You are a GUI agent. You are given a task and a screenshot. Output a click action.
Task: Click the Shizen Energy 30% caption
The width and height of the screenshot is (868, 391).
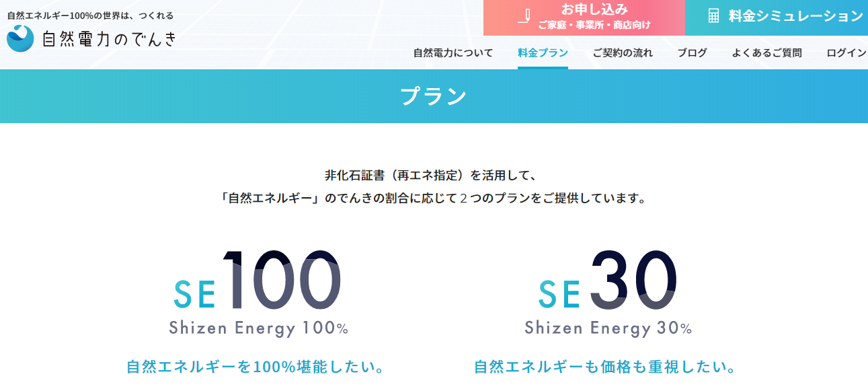(x=608, y=328)
